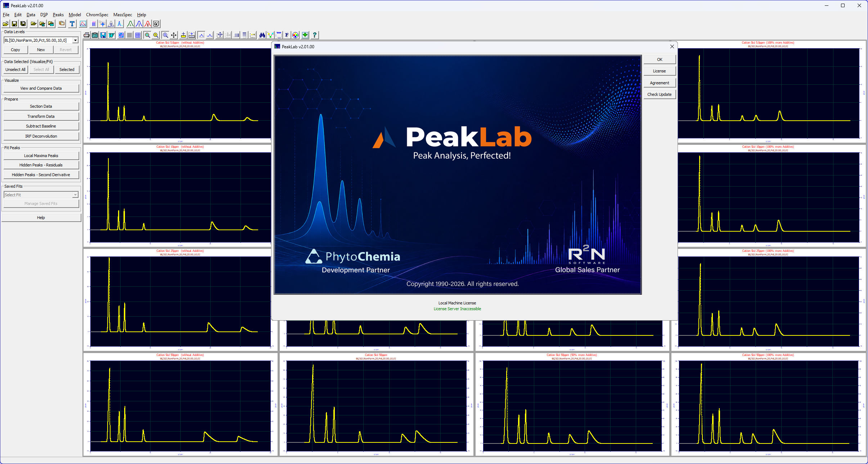Open the Model menu
868x464 pixels.
(x=75, y=15)
